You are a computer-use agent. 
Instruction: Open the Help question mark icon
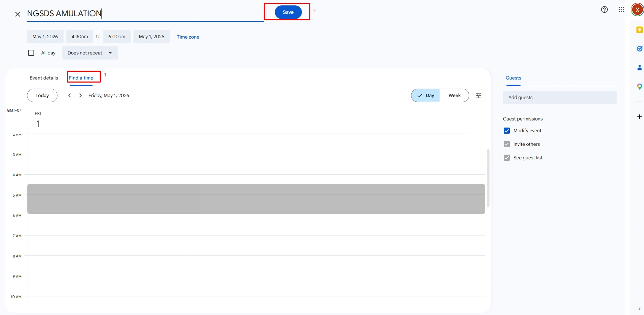click(604, 9)
